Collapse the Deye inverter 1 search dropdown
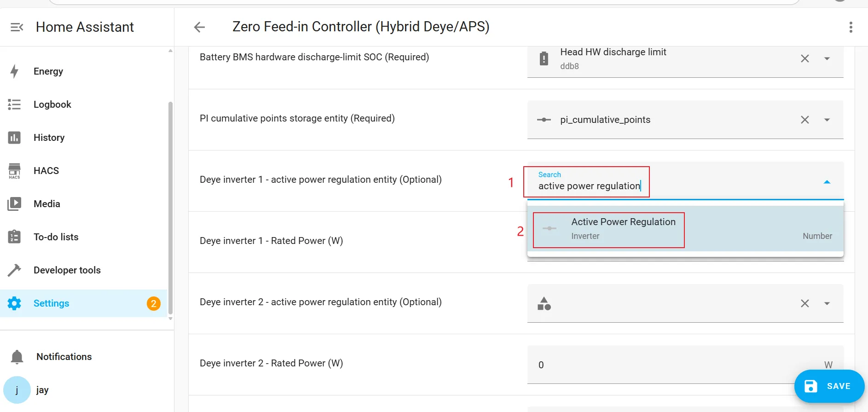This screenshot has width=868, height=412. [x=827, y=182]
